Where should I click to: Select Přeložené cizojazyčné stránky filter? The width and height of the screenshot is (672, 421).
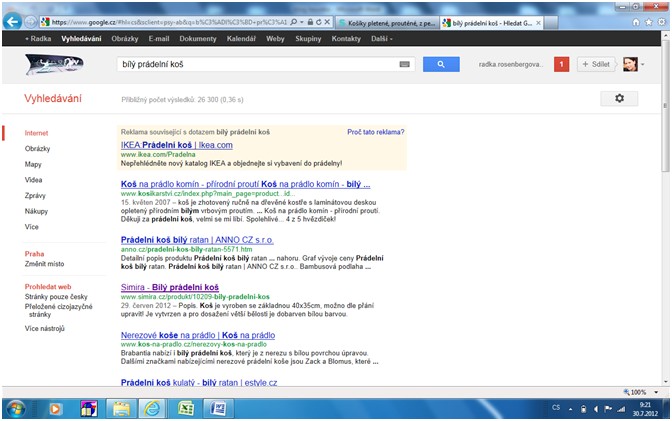click(59, 310)
